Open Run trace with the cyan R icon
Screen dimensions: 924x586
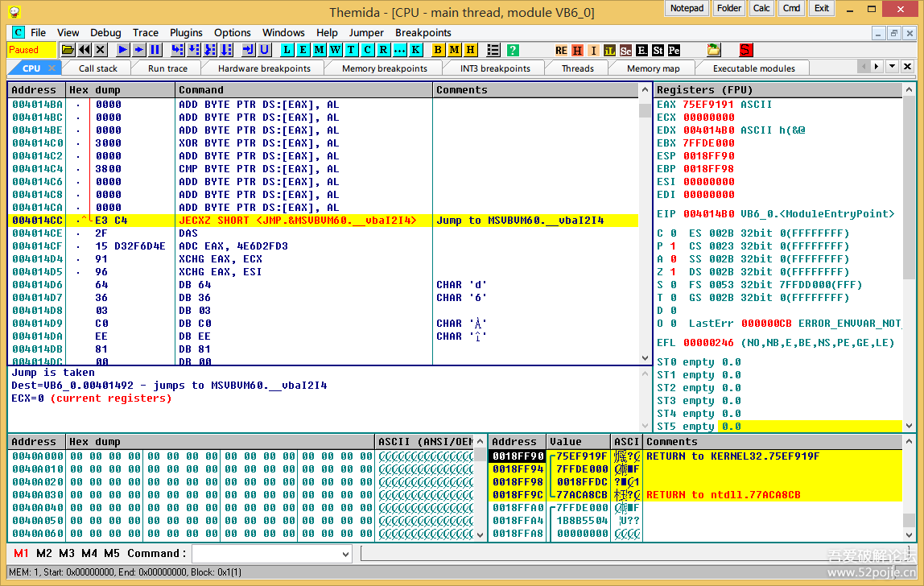click(x=384, y=50)
